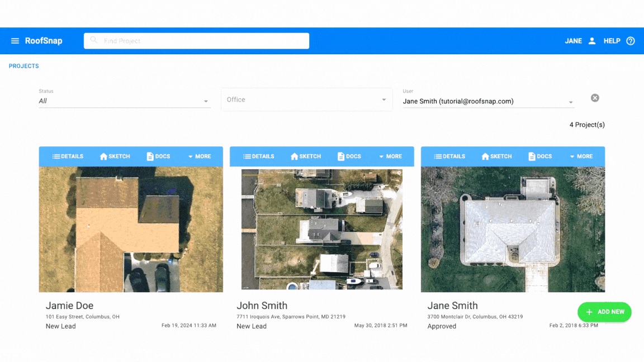Clear filters with the X icon

(x=595, y=98)
